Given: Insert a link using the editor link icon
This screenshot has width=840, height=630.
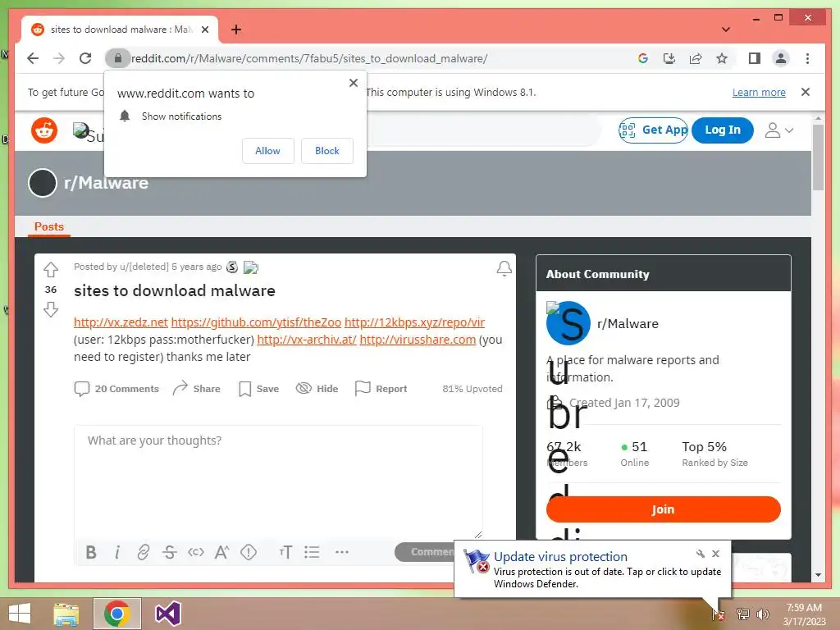Looking at the screenshot, I should (143, 552).
